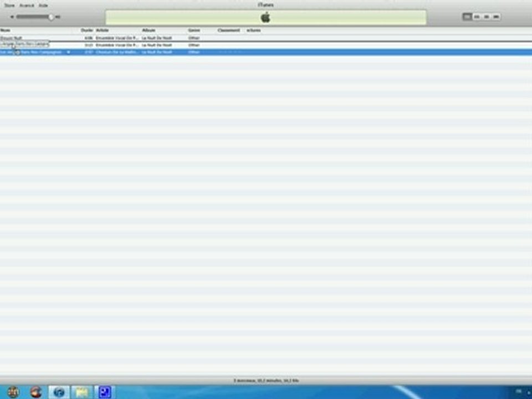Sort by the Album column header
532x399 pixels.
[x=149, y=30]
